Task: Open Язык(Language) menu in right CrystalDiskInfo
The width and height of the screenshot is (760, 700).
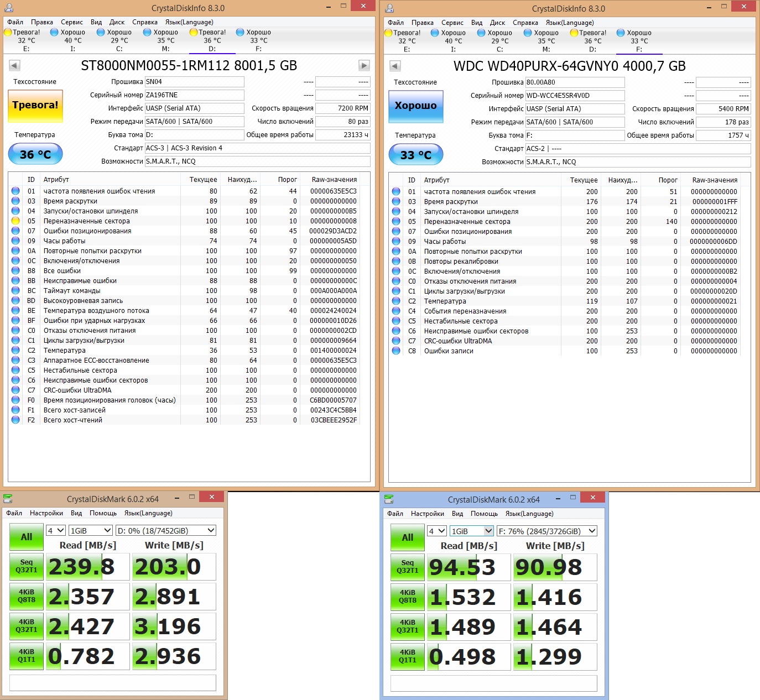Action: click(x=570, y=23)
